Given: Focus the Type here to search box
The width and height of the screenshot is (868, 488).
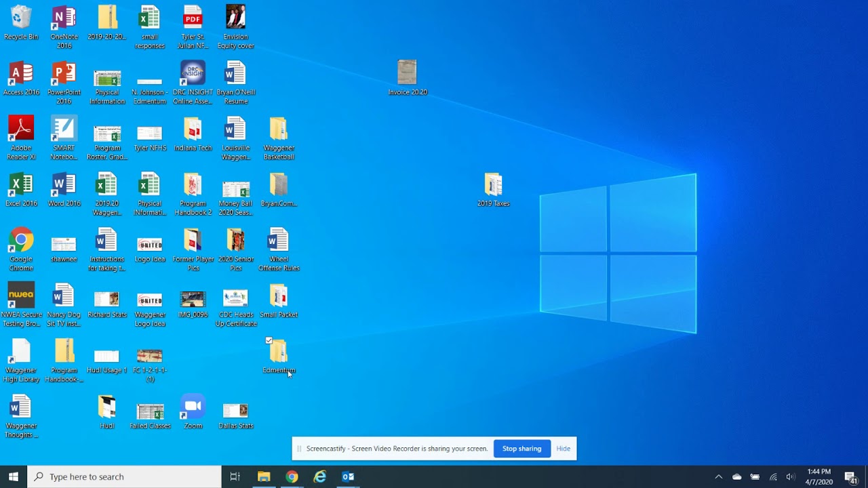Looking at the screenshot, I should click(x=124, y=476).
